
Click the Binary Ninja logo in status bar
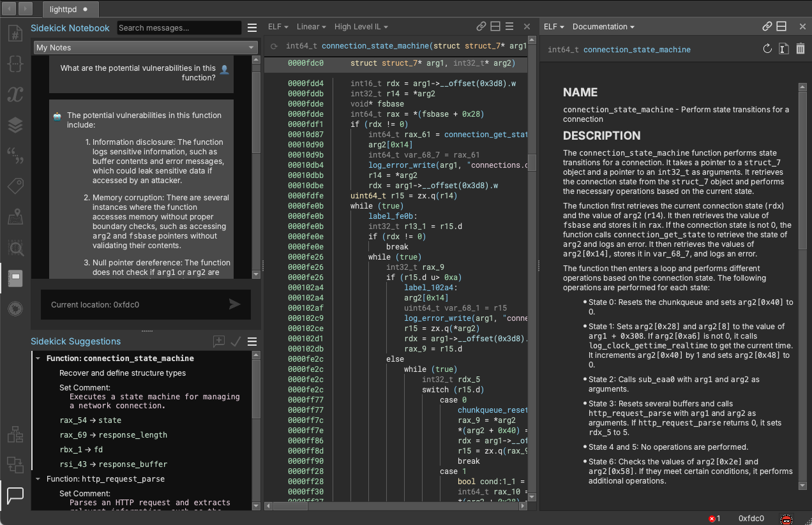787,519
